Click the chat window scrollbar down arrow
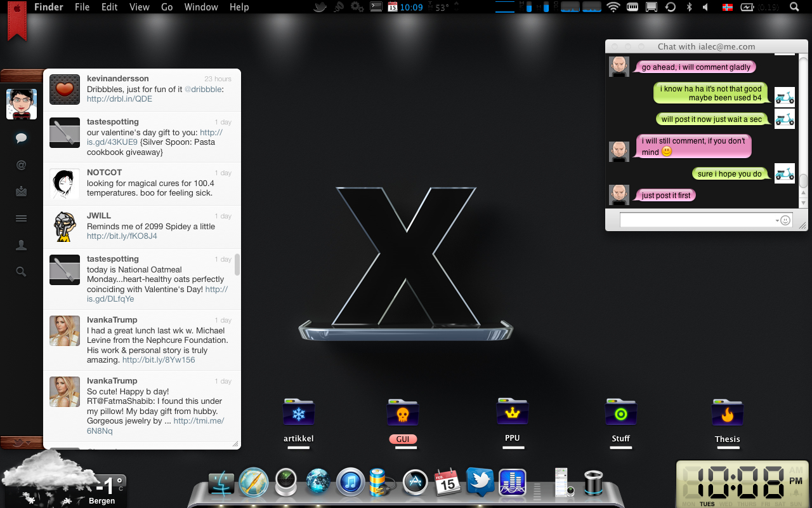 (x=803, y=203)
